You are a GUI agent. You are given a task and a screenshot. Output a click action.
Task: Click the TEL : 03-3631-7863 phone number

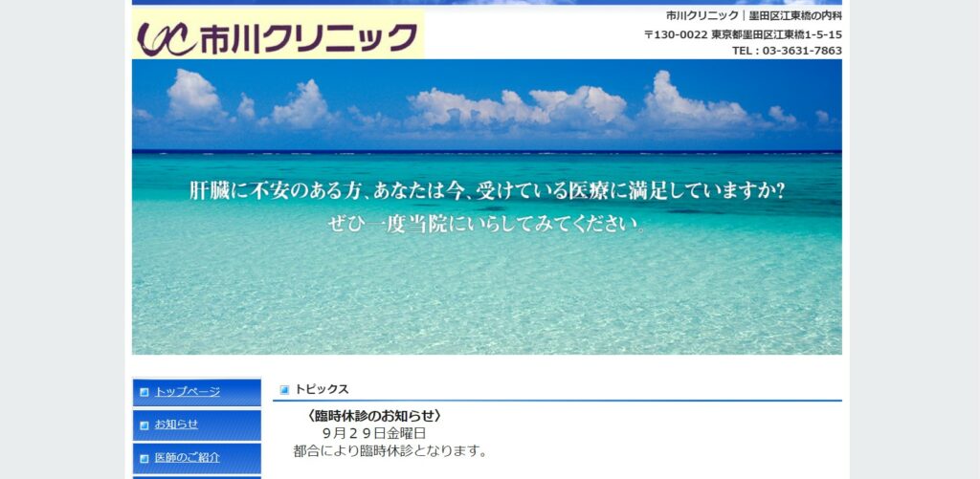point(787,51)
